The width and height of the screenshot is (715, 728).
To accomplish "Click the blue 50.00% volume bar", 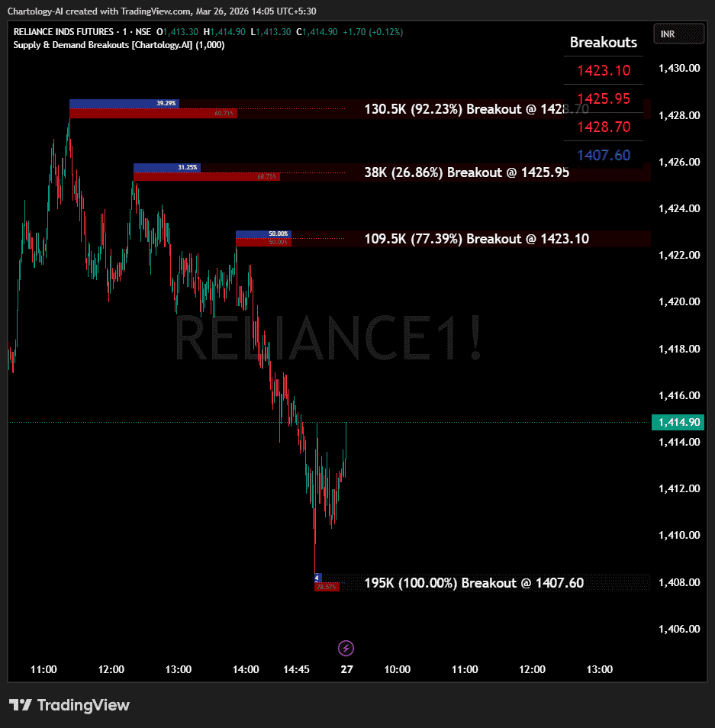I will pyautogui.click(x=263, y=234).
